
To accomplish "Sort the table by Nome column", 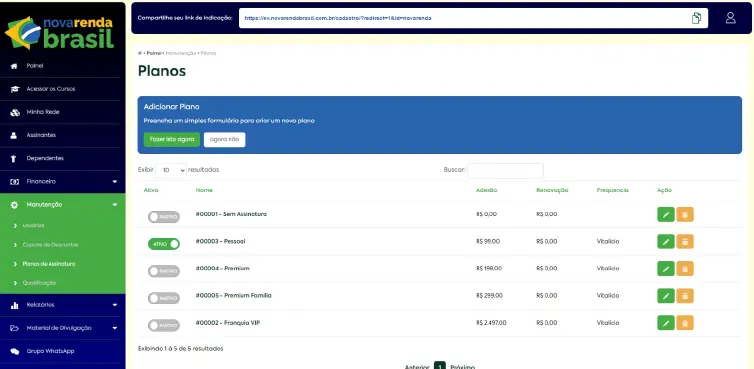I will [204, 191].
